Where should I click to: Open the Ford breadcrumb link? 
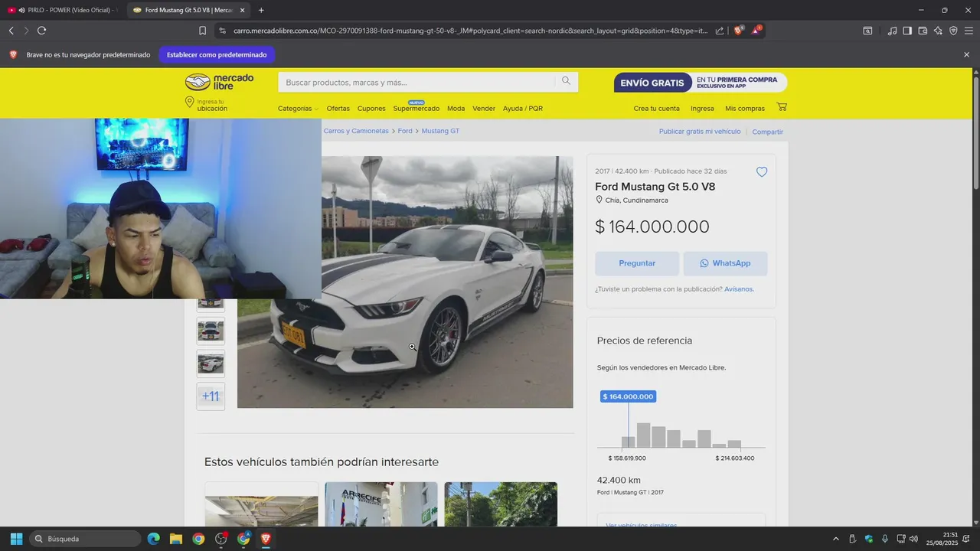coord(405,131)
